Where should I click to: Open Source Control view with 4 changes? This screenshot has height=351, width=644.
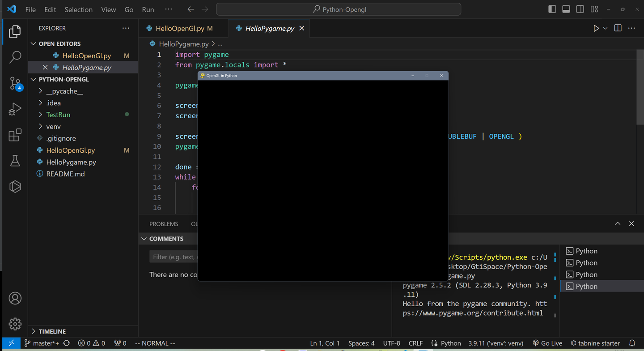15,84
